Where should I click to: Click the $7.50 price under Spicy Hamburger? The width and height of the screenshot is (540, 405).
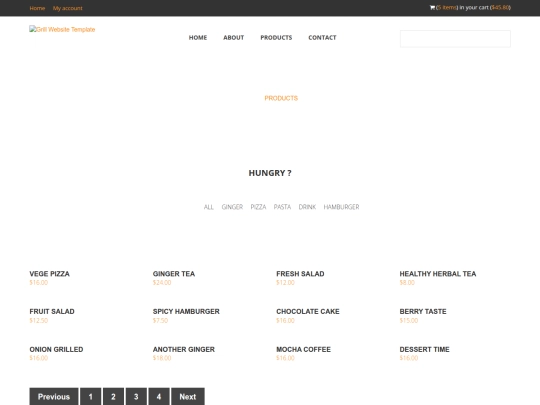160,320
